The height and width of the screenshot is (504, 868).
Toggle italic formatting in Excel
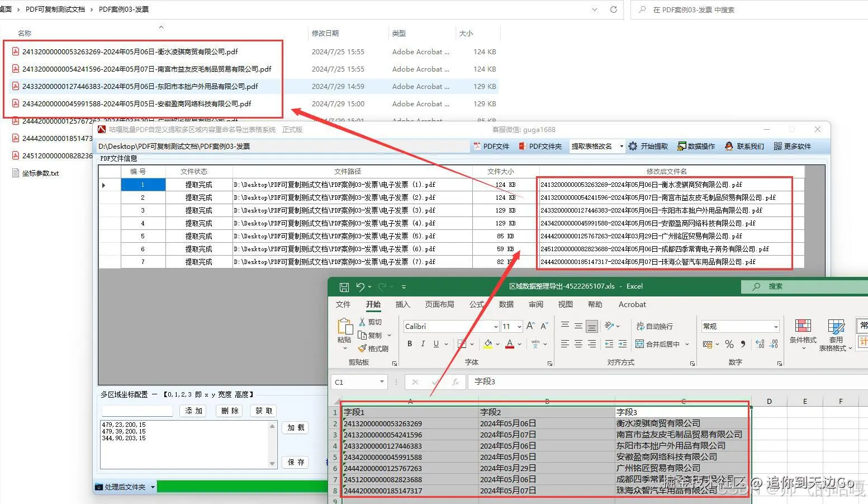click(423, 344)
